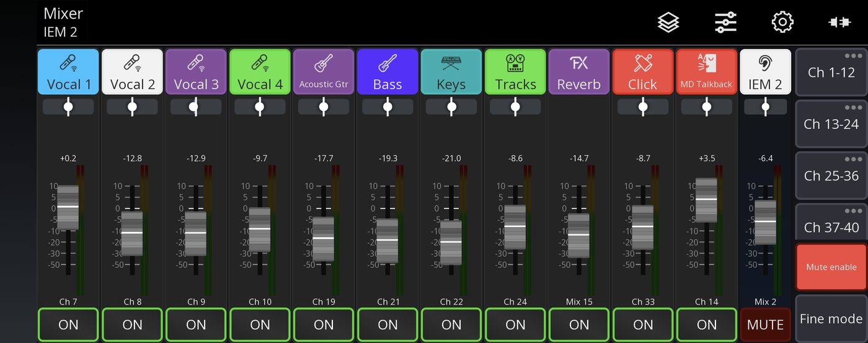Turn off Vocal 1 Ch 7 ON button
The width and height of the screenshot is (868, 343).
pyautogui.click(x=68, y=324)
